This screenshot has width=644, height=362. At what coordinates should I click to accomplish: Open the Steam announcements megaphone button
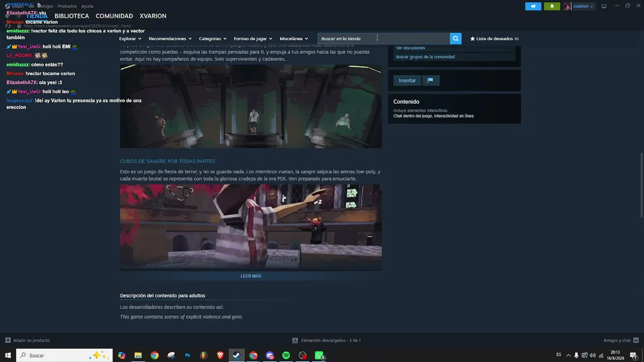[x=533, y=6]
